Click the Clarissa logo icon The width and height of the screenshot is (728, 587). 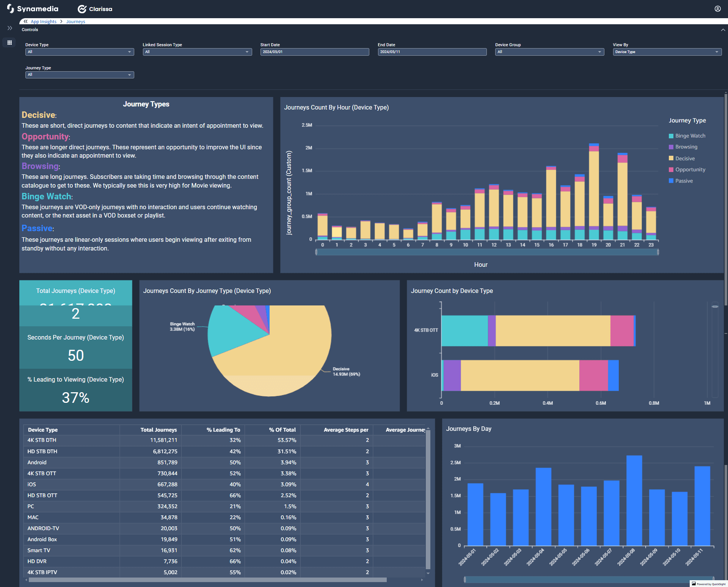[82, 9]
